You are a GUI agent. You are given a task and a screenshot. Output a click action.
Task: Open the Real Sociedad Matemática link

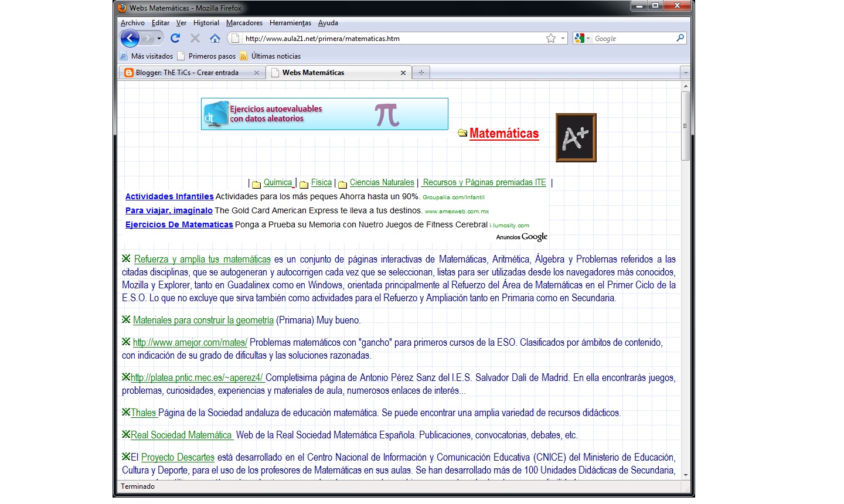click(x=181, y=435)
